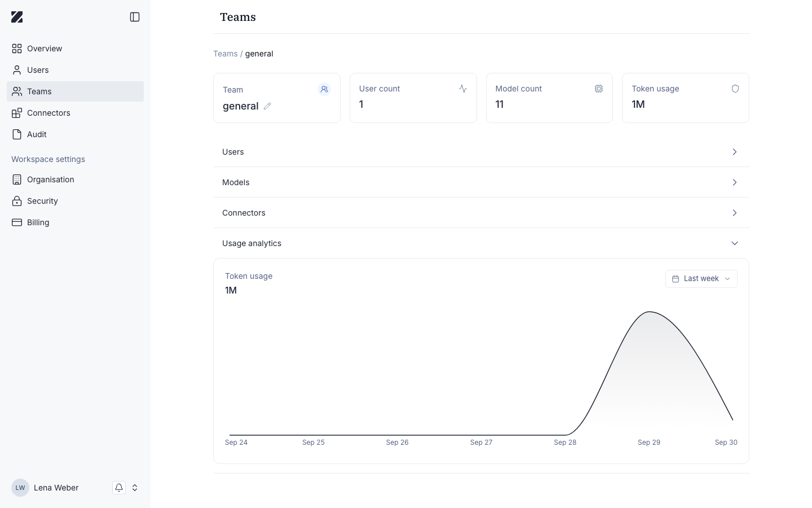Click the Teams breadcrumb link
The image size is (812, 508).
click(225, 54)
